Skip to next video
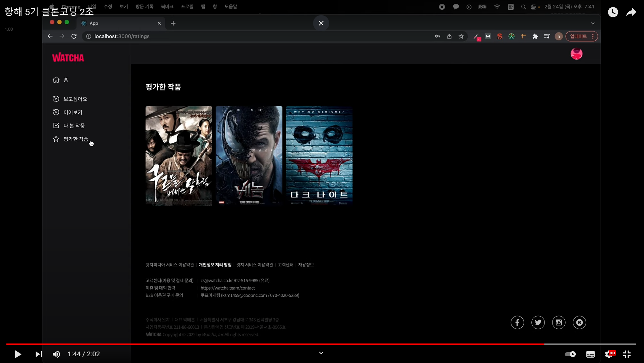This screenshot has height=363, width=644. point(38,354)
